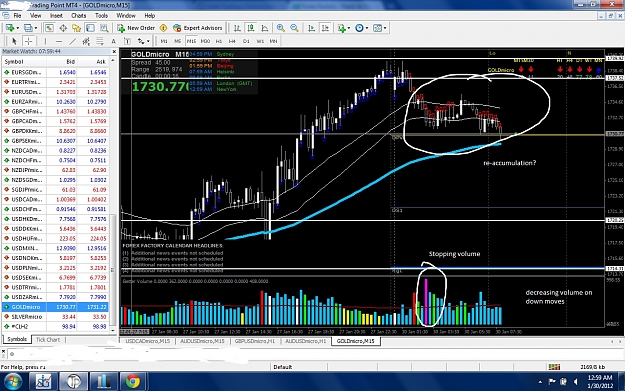Switch timeframe to W1
The image size is (625, 391).
260,41
